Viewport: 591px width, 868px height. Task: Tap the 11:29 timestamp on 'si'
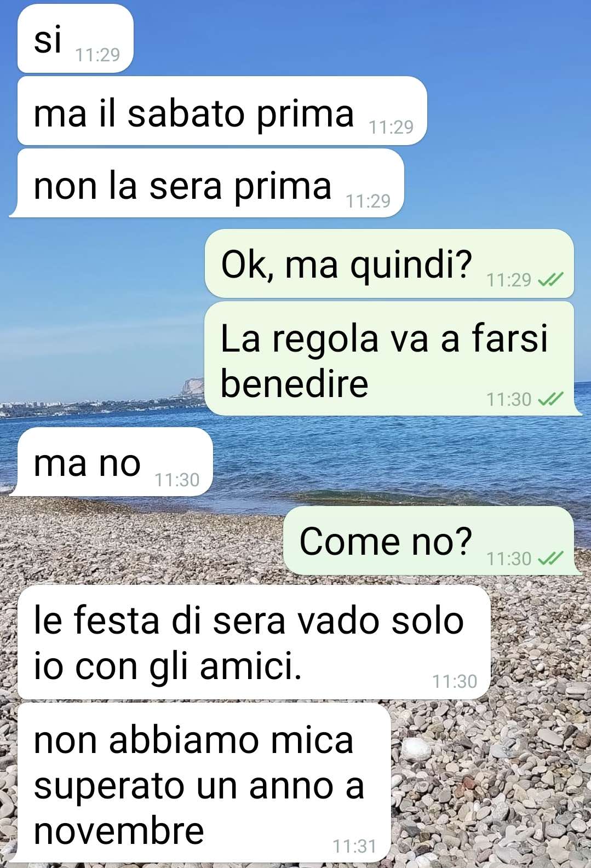pyautogui.click(x=97, y=55)
